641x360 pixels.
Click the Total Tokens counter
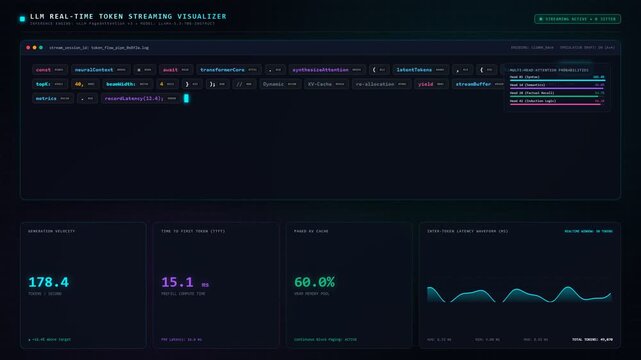click(x=592, y=340)
